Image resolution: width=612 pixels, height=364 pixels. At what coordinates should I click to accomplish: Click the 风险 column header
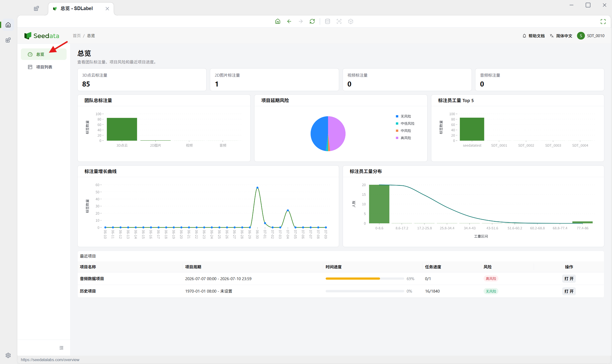click(487, 267)
